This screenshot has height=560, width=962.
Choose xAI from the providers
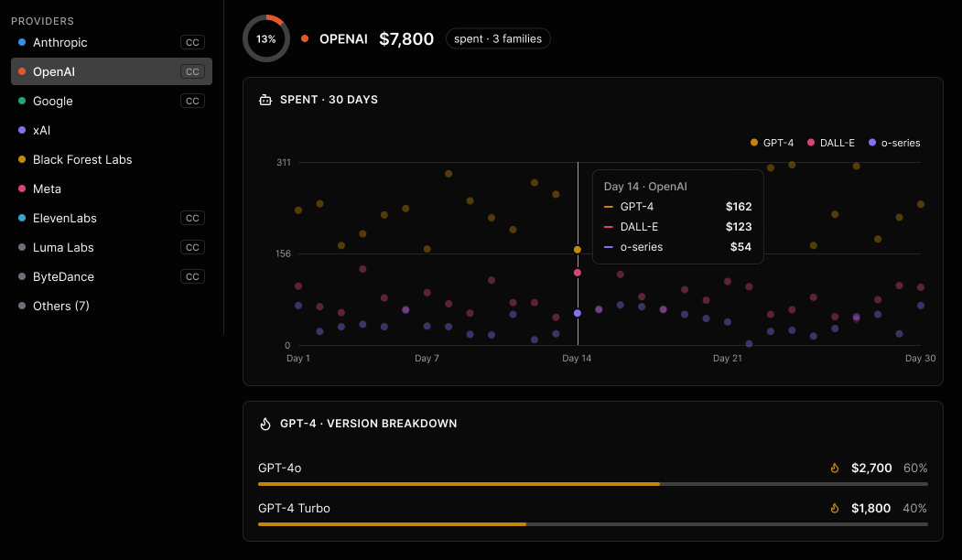point(112,130)
